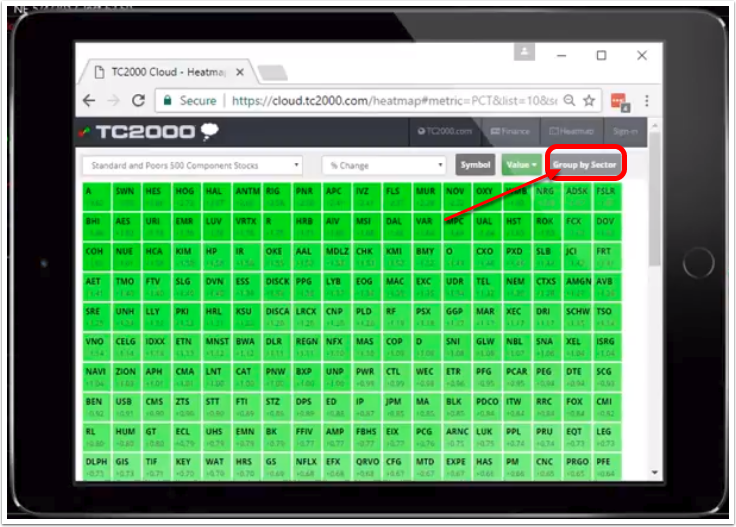Viewport: 736px width, 527px height.
Task: Open the zoom magnifier icon in address bar
Action: click(x=569, y=100)
